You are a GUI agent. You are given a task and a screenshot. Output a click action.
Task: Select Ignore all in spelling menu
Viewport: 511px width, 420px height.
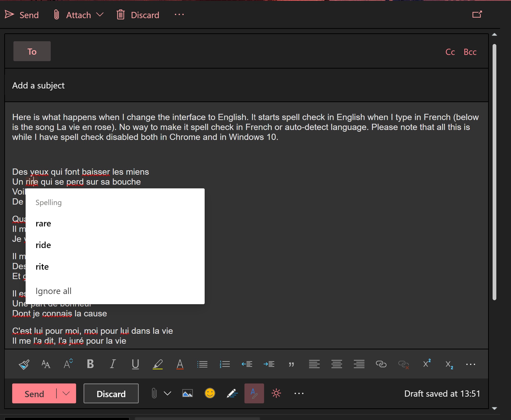[115, 291]
